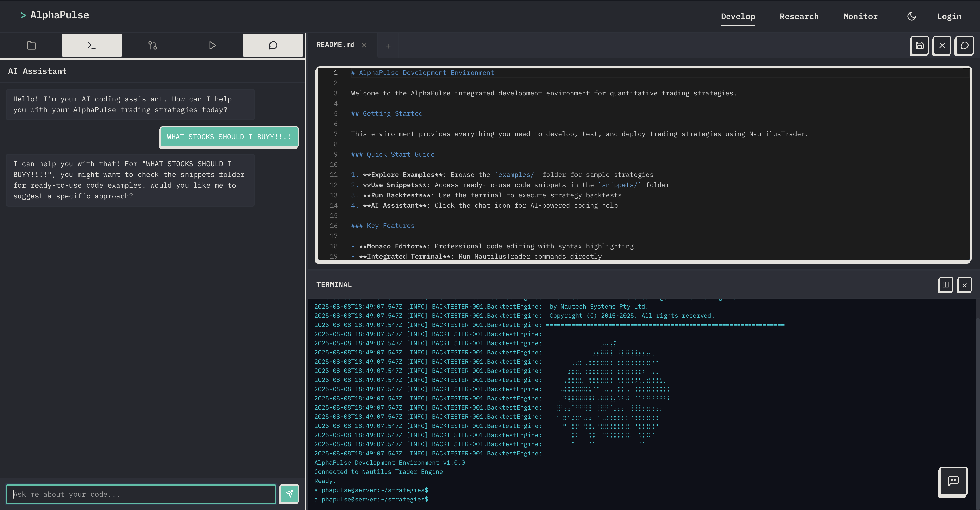Click the last terminal prompt line
The image size is (980, 510).
(x=371, y=499)
